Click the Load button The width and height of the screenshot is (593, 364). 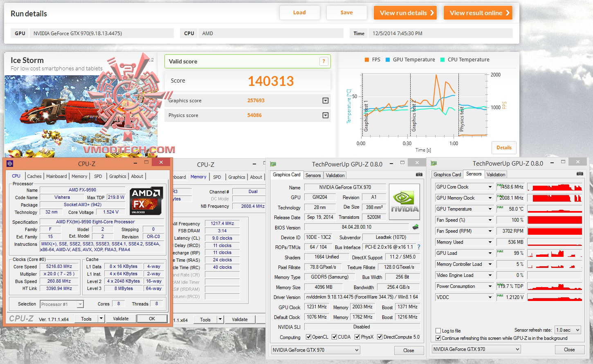(x=299, y=13)
